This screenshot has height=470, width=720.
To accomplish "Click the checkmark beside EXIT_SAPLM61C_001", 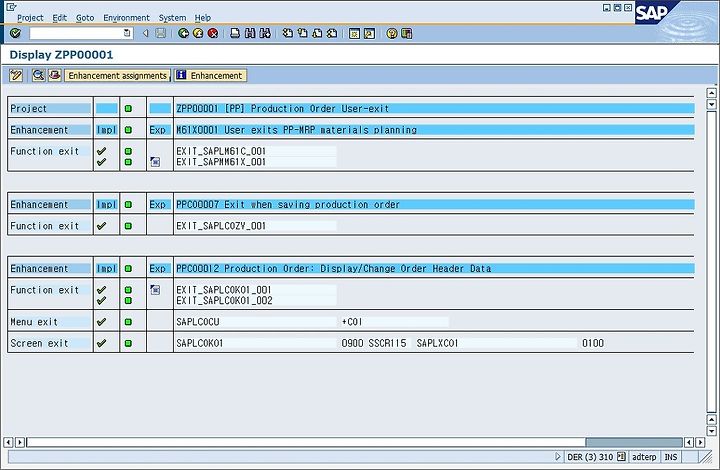I will point(101,151).
